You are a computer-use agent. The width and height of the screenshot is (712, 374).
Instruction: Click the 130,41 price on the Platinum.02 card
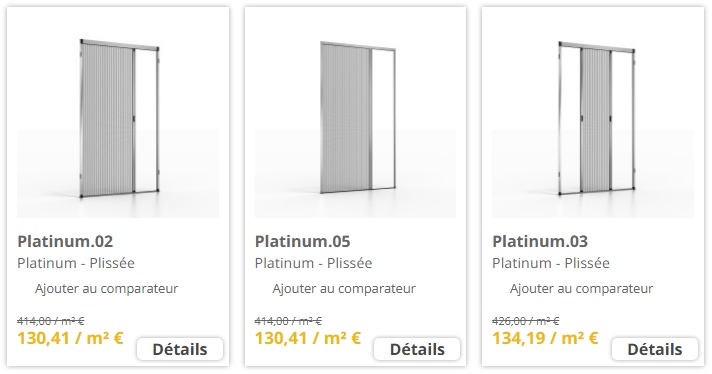point(70,339)
